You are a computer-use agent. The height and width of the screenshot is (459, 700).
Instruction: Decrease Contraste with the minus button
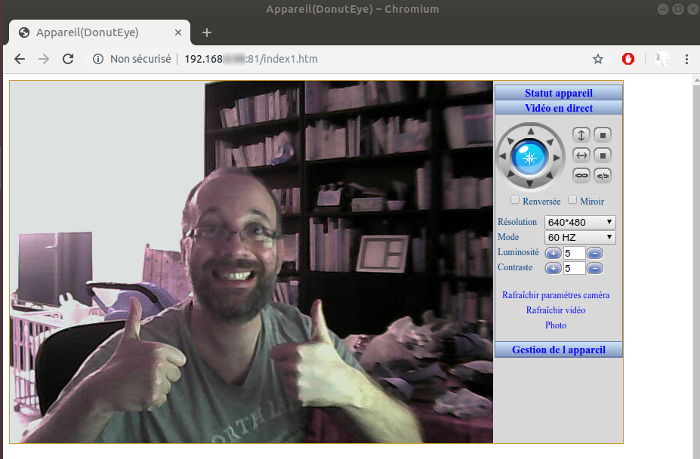pos(595,268)
